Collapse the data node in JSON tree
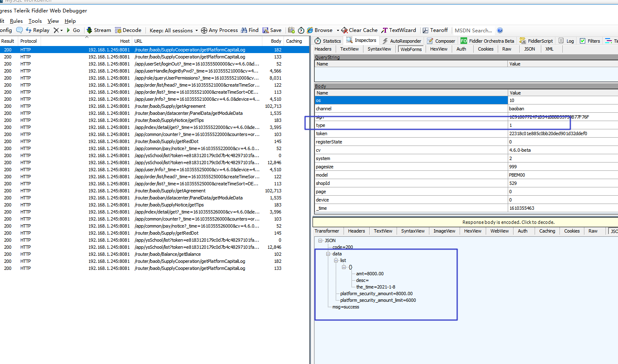Screen dimensions: 618x364 pyautogui.click(x=328, y=254)
